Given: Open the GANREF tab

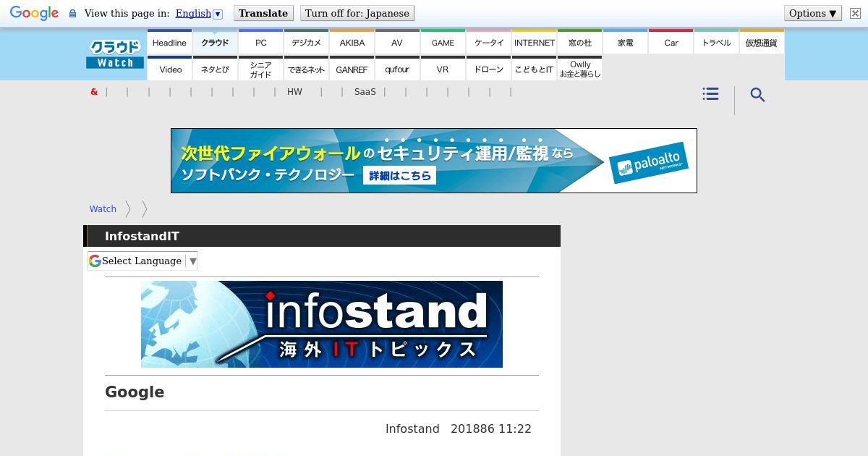Looking at the screenshot, I should tap(352, 69).
